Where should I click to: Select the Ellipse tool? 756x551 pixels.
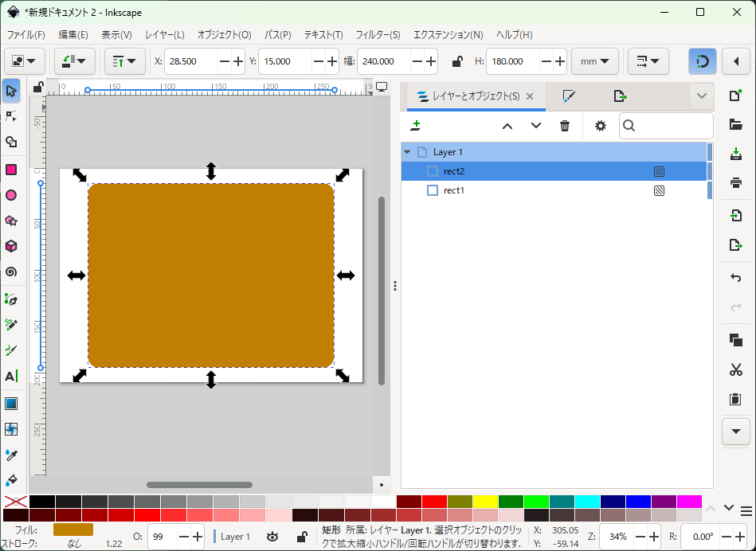point(11,195)
